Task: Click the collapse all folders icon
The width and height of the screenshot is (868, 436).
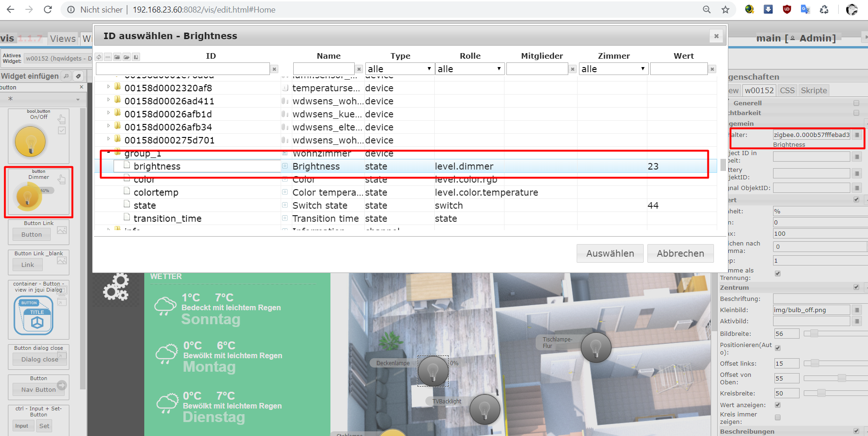Action: click(117, 57)
